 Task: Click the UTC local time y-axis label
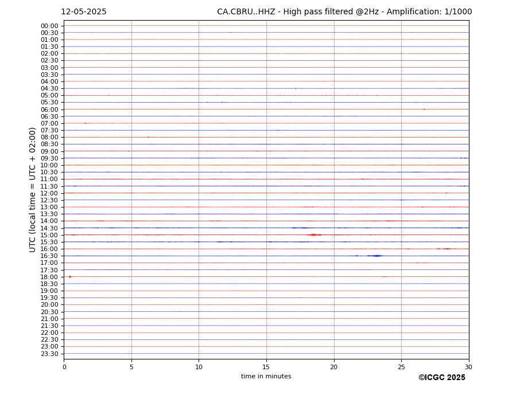(32, 190)
